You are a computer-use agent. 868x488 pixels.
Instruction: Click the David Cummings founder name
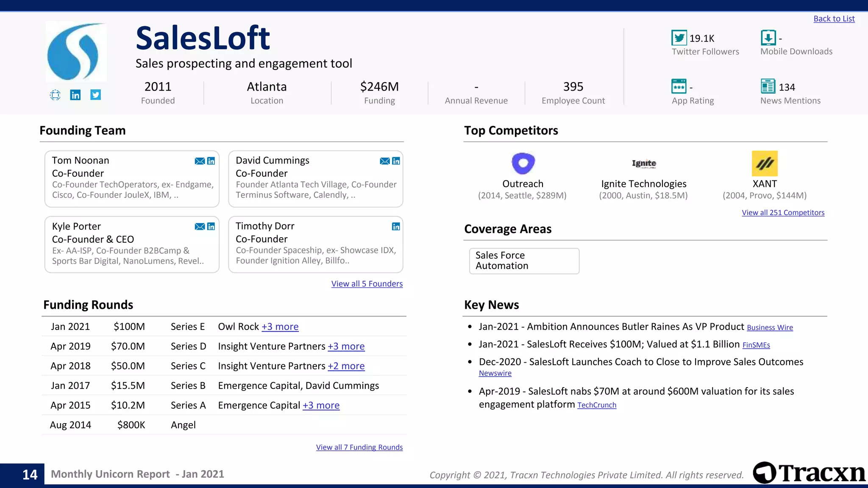pyautogui.click(x=273, y=161)
